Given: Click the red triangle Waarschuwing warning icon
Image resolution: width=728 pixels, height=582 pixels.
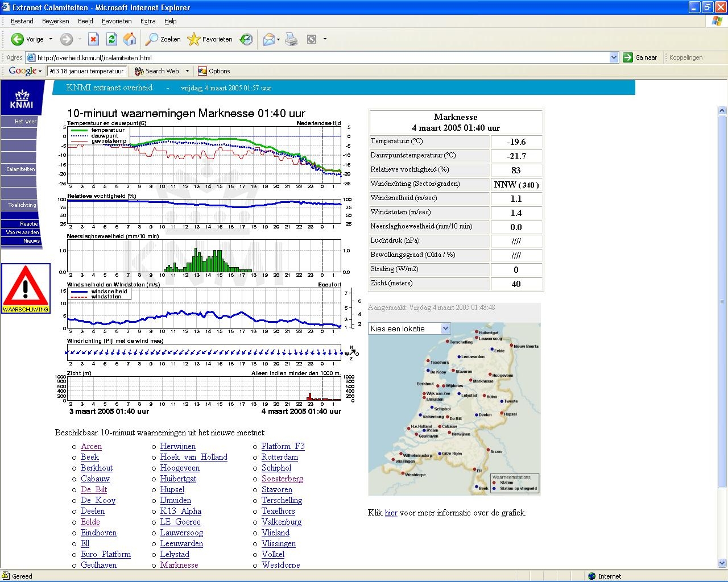Looking at the screenshot, I should (26, 288).
